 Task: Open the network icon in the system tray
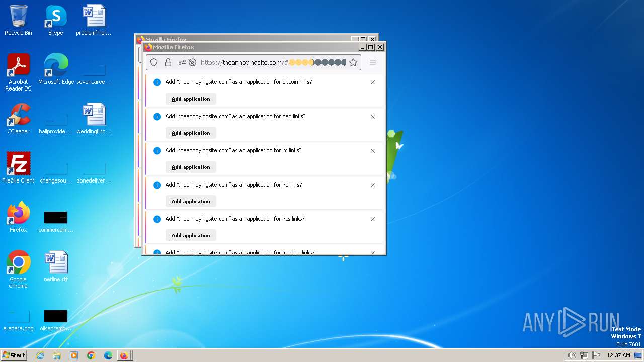(x=584, y=355)
